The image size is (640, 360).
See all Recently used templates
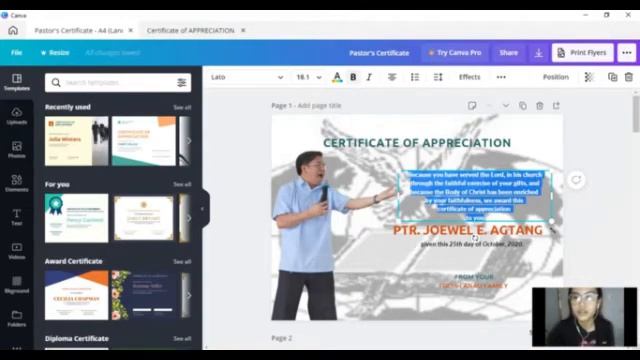182,108
